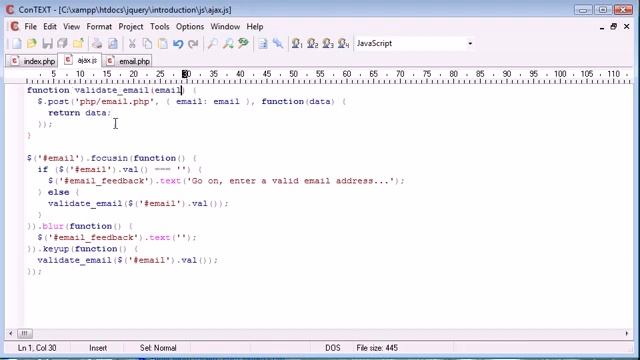Cut selection with scissors icon
The height and width of the screenshot is (360, 640).
[x=132, y=43]
